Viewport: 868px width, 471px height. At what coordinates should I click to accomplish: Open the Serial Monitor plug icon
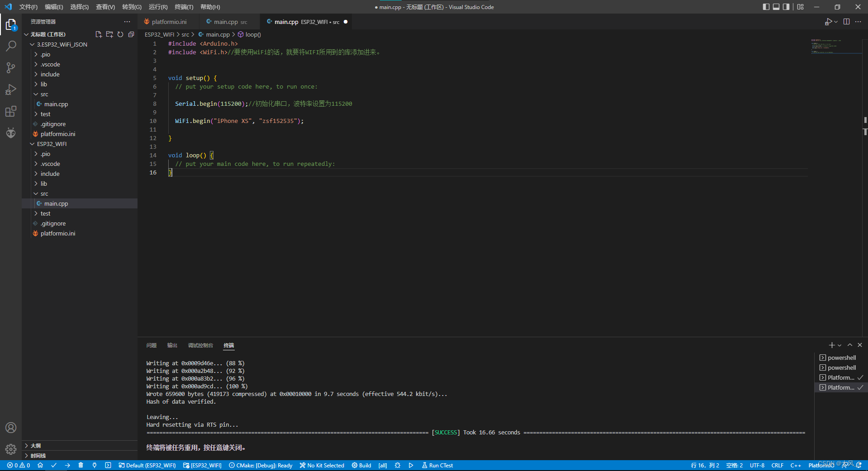[x=95, y=465]
